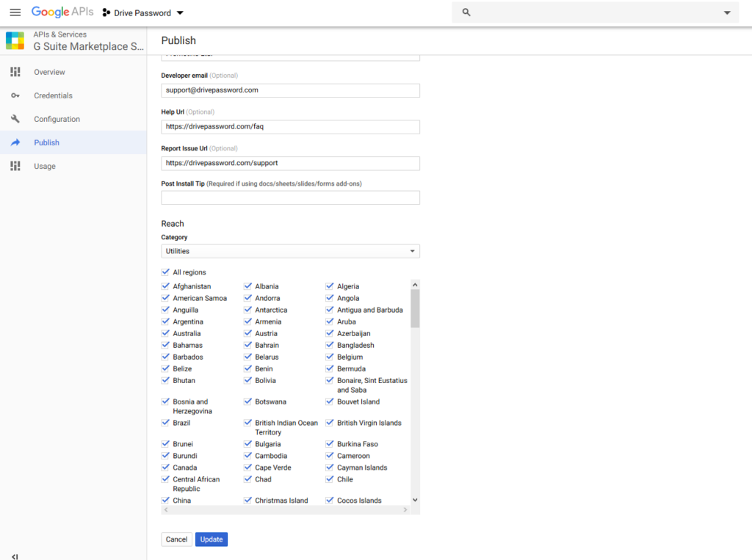Click the Credentials key icon

[15, 95]
